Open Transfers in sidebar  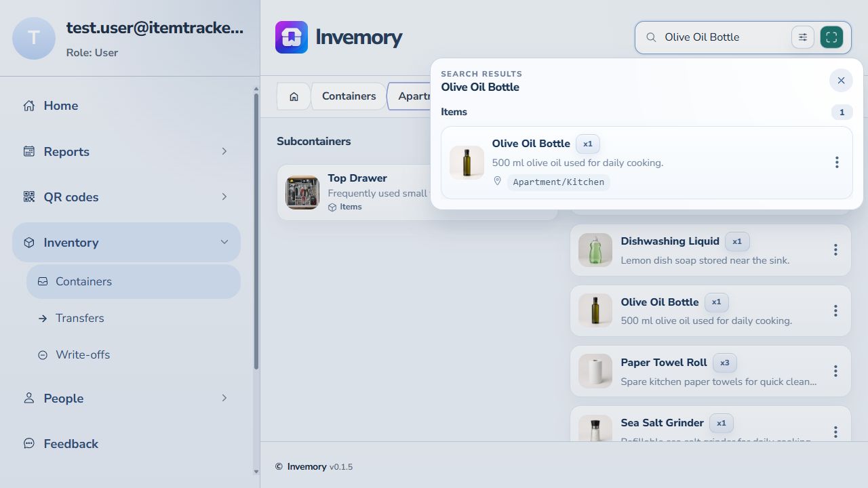[134, 318]
